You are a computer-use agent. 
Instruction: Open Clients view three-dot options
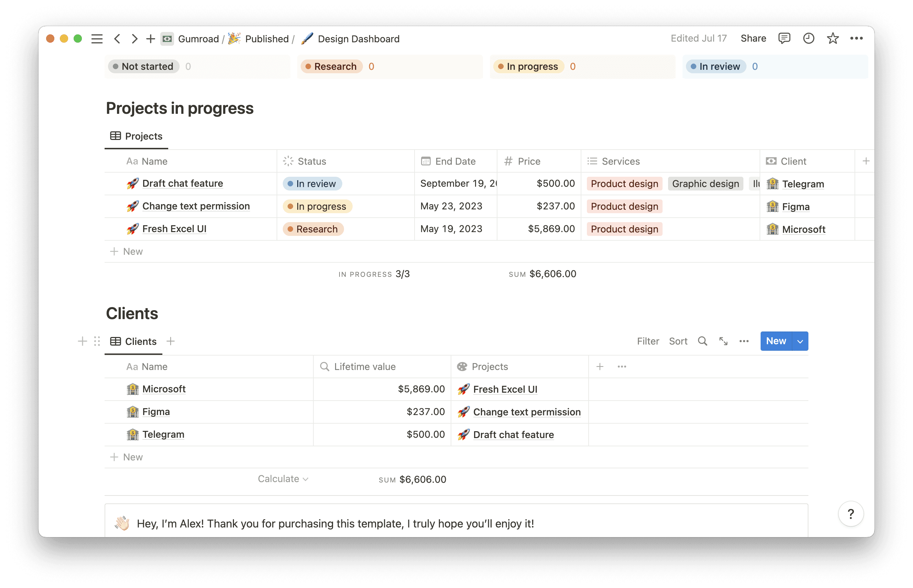click(x=744, y=341)
